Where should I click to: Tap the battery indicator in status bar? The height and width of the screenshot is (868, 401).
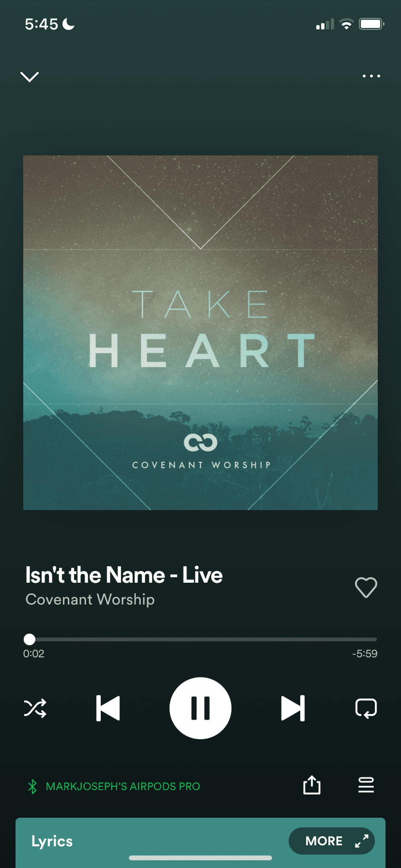[371, 24]
